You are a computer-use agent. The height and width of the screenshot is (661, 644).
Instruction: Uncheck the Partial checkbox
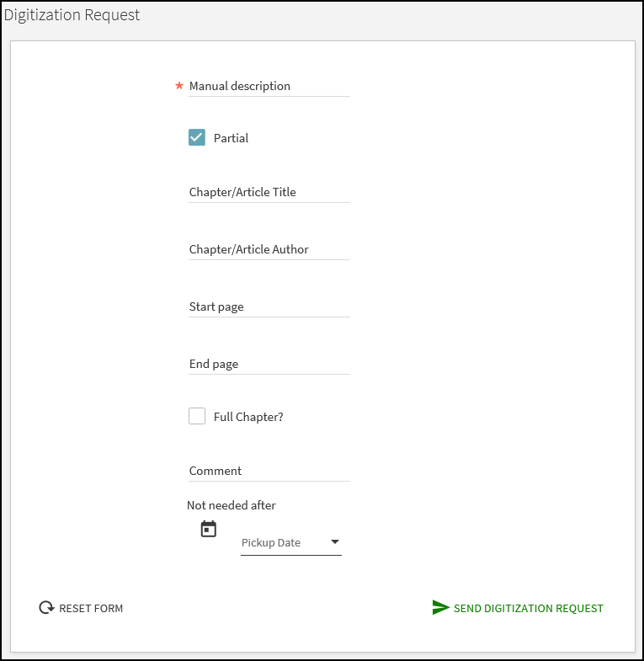pos(197,137)
